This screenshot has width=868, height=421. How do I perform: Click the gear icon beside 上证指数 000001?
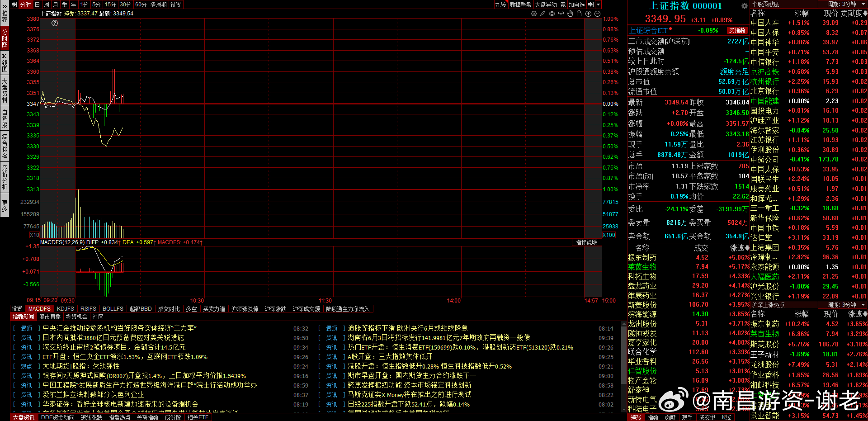pos(744,6)
